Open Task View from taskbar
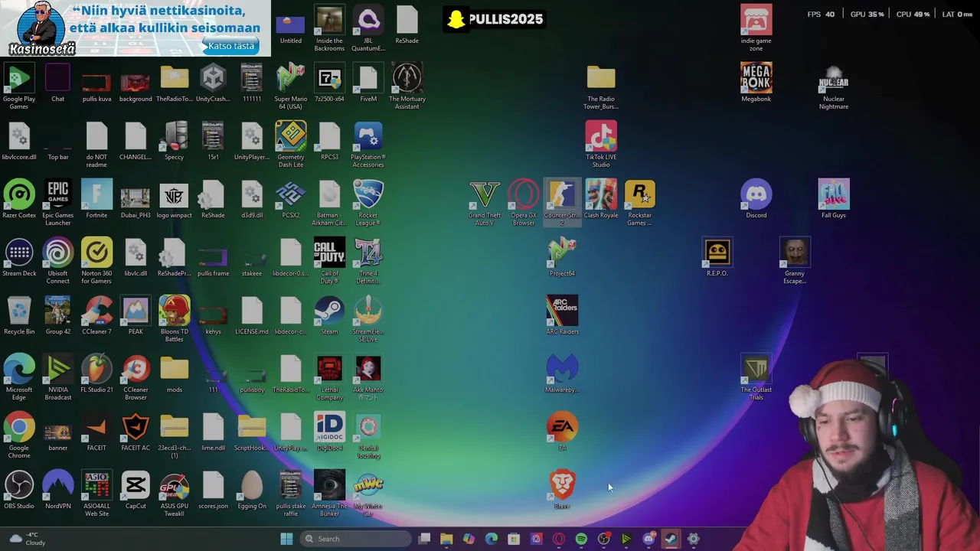The width and height of the screenshot is (980, 551). click(x=424, y=539)
